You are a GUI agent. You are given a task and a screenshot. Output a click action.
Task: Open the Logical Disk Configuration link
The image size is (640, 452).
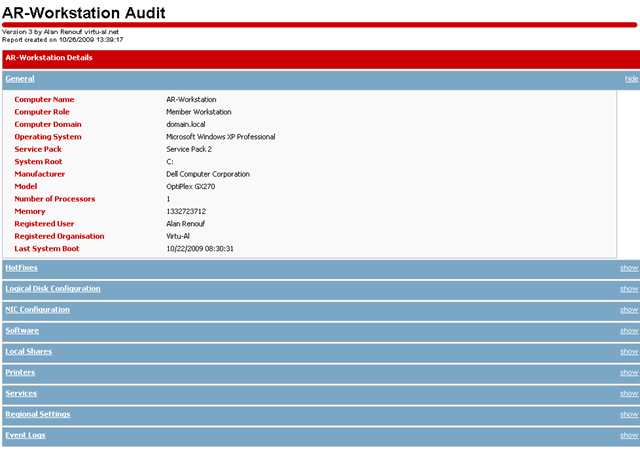53,289
